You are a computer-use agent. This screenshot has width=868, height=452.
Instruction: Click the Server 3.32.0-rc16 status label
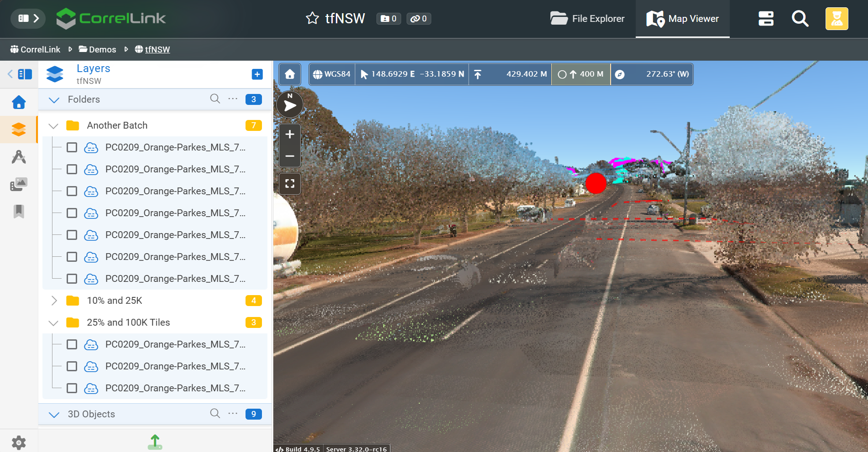356,449
